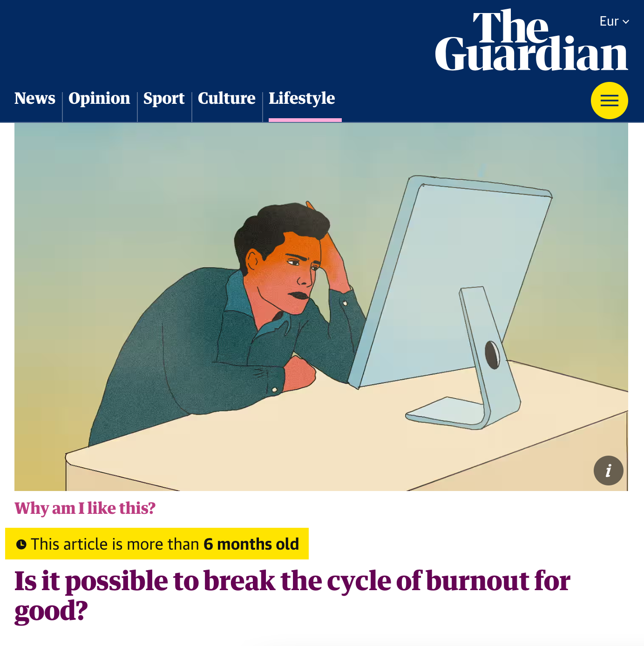This screenshot has height=646, width=644.
Task: Go to the Sport section
Action: (164, 99)
